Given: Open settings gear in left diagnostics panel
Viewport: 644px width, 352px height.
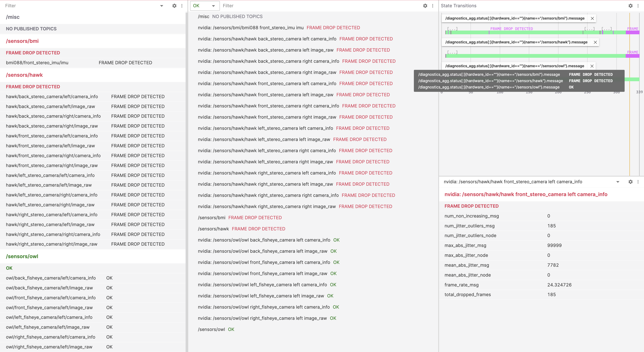Looking at the screenshot, I should pyautogui.click(x=174, y=6).
